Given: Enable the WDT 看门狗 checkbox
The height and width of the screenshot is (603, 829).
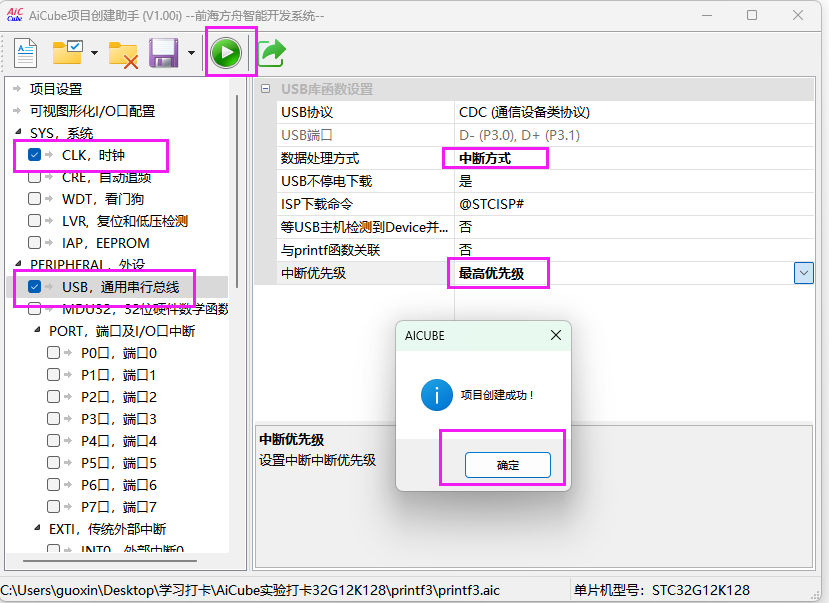Looking at the screenshot, I should pyautogui.click(x=34, y=199).
